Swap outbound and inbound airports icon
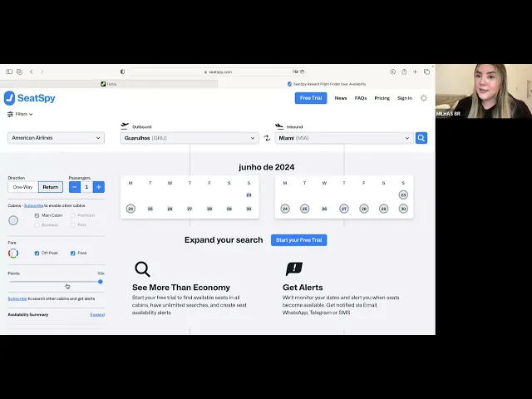This screenshot has height=399, width=532. point(267,138)
